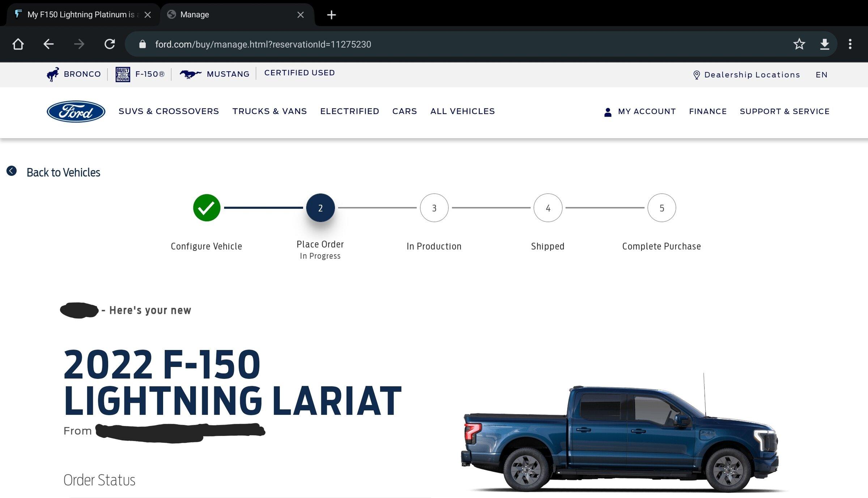The image size is (868, 498).
Task: Click the padlock site security icon
Action: tap(142, 44)
